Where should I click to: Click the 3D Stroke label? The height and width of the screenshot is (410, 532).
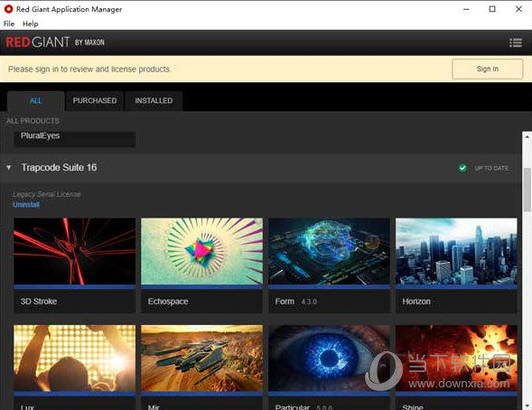click(39, 301)
